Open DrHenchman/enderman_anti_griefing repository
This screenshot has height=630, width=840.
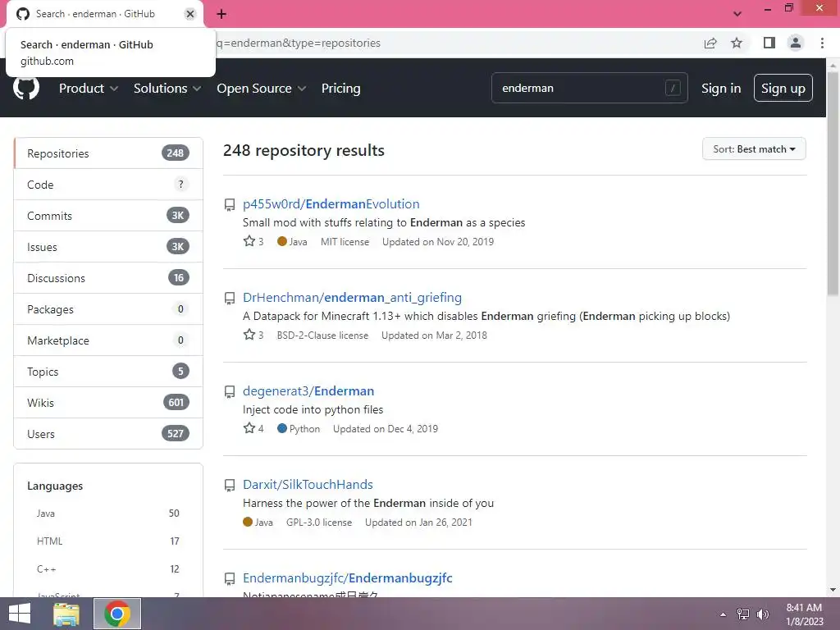click(352, 297)
